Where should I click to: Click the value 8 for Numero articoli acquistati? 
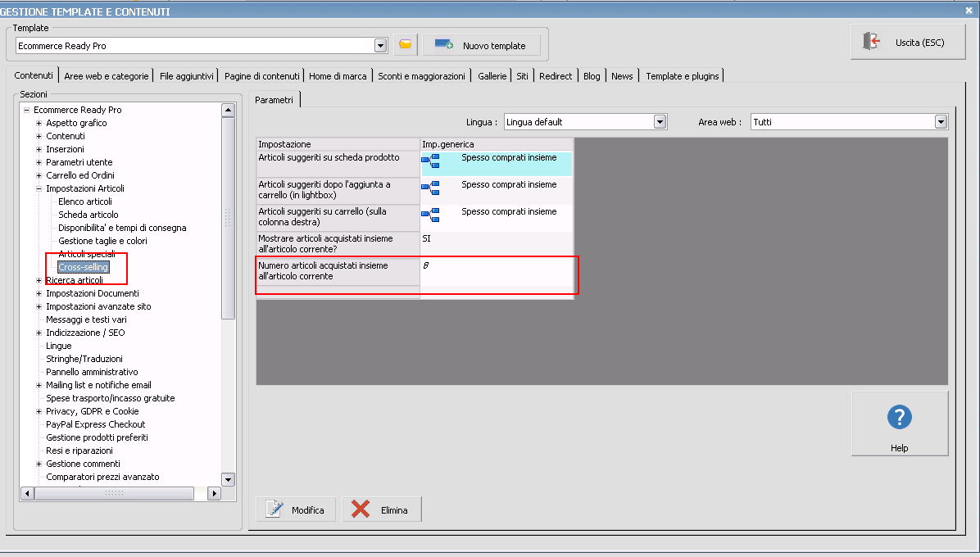(497, 272)
